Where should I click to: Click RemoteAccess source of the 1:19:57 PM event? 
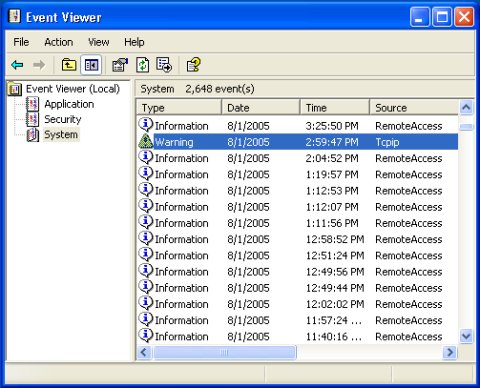tap(409, 175)
